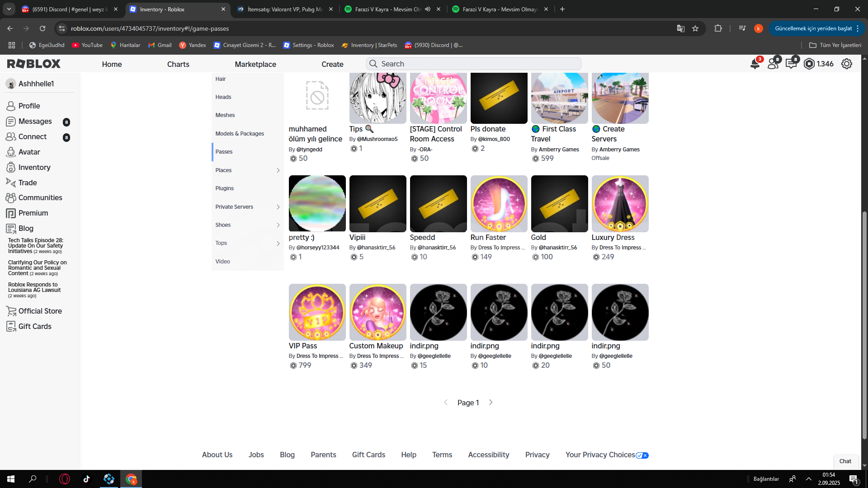Viewport: 868px width, 488px height.
Task: Open the Chrome profile avatar
Action: coord(759,28)
